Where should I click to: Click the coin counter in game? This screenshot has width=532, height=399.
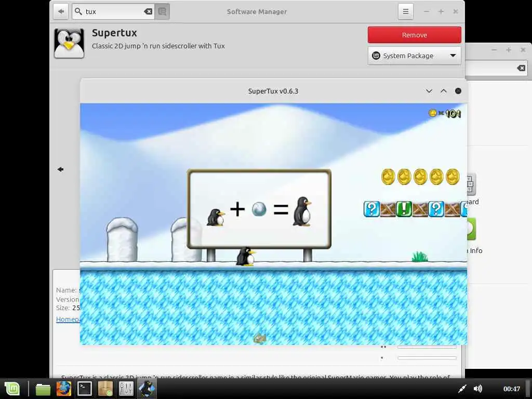coord(445,113)
